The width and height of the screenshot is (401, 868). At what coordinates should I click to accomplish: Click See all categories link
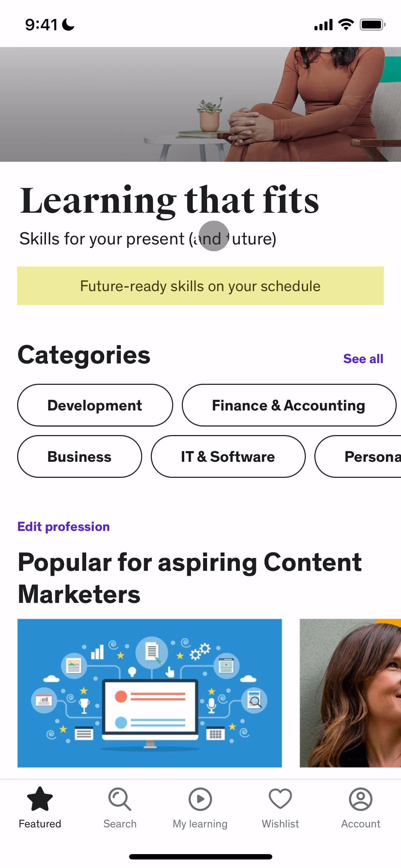coord(363,358)
